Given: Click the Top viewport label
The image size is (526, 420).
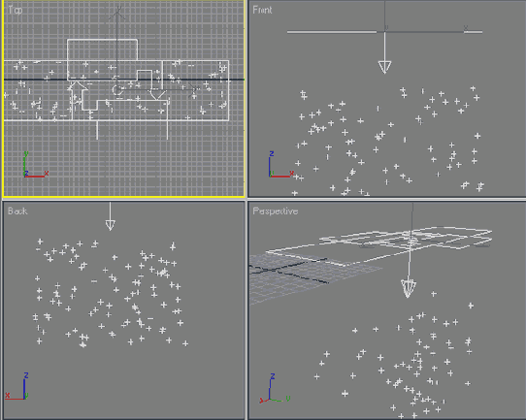Looking at the screenshot, I should (16, 10).
